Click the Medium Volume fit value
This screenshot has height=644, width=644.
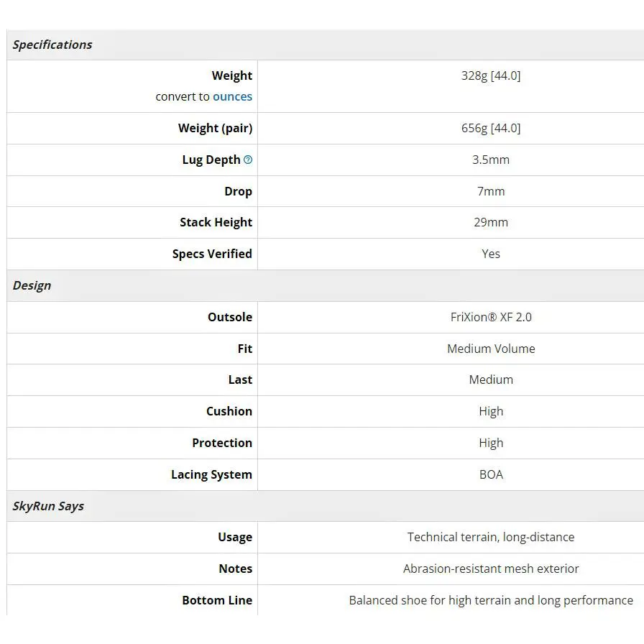[x=491, y=349]
